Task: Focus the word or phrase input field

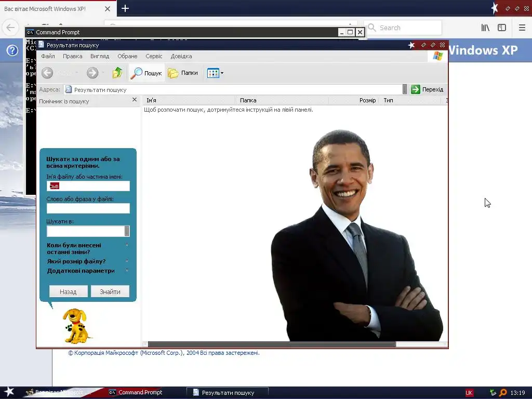Action: tap(88, 208)
